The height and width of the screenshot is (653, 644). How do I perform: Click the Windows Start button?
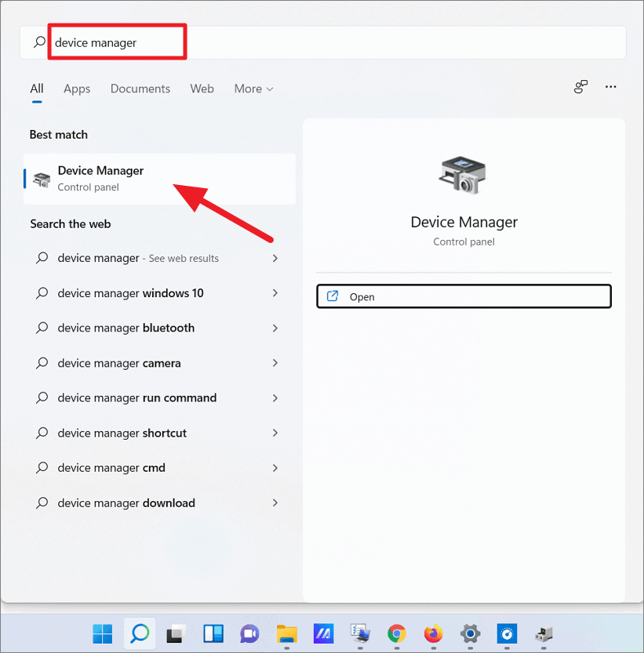click(103, 634)
